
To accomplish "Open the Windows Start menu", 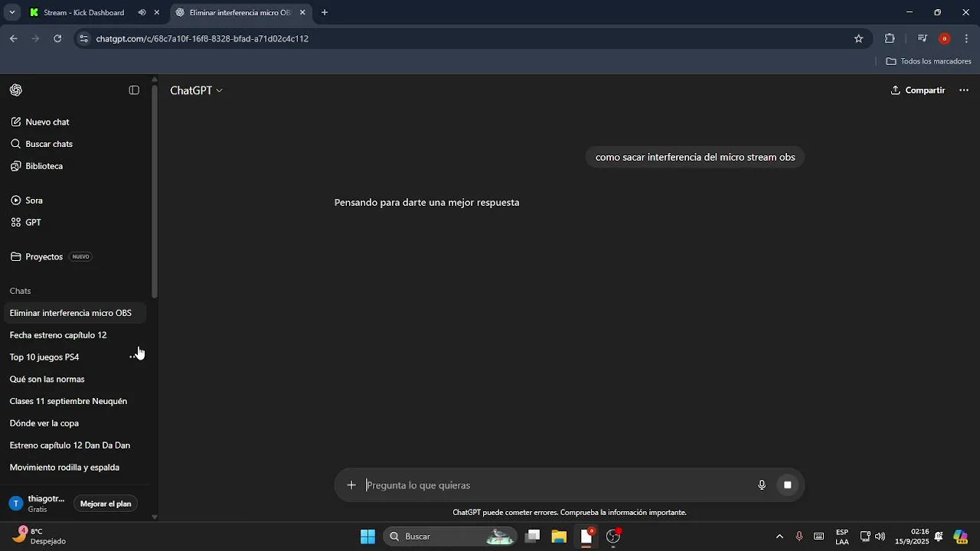I will (367, 536).
